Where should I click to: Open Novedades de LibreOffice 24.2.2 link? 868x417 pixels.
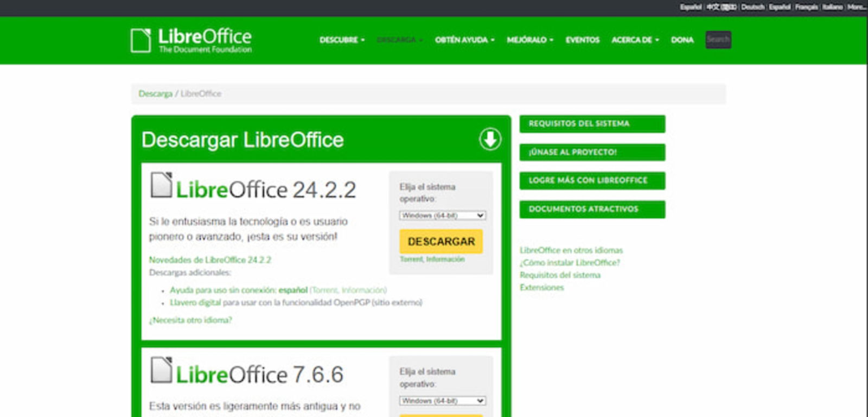coord(210,260)
